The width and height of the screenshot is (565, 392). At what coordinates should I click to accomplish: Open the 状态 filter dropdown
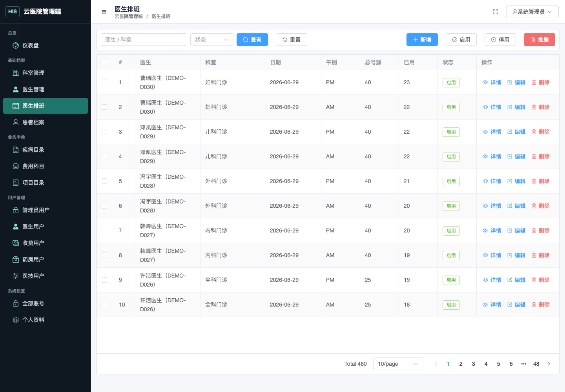[x=212, y=40]
